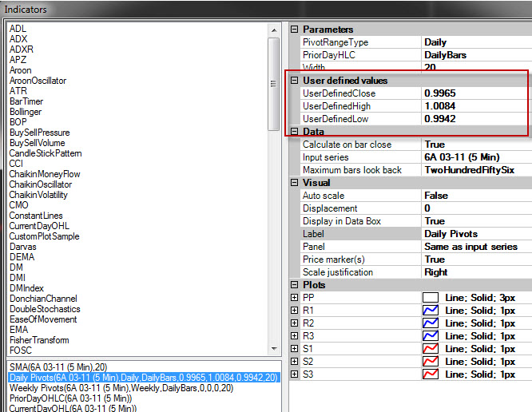Select the ADL indicator
Image resolution: width=532 pixels, height=412 pixels.
coord(18,29)
